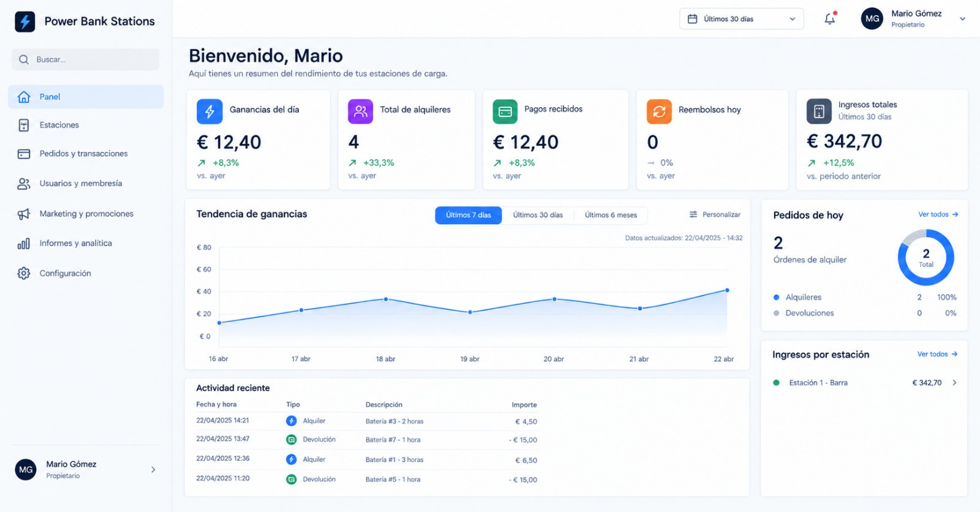Click the Configuración gear icon
The height and width of the screenshot is (512, 980).
[x=24, y=273]
